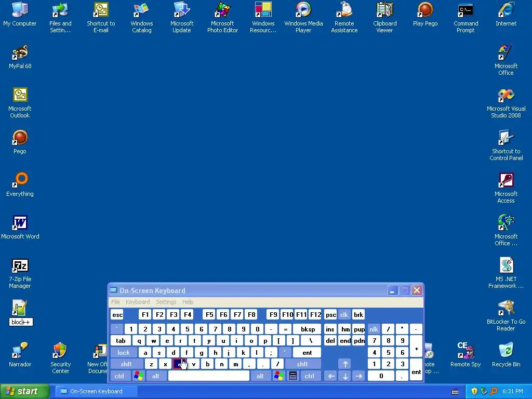Open the Keyboard menu in On-Screen Keyboard

pyautogui.click(x=137, y=302)
